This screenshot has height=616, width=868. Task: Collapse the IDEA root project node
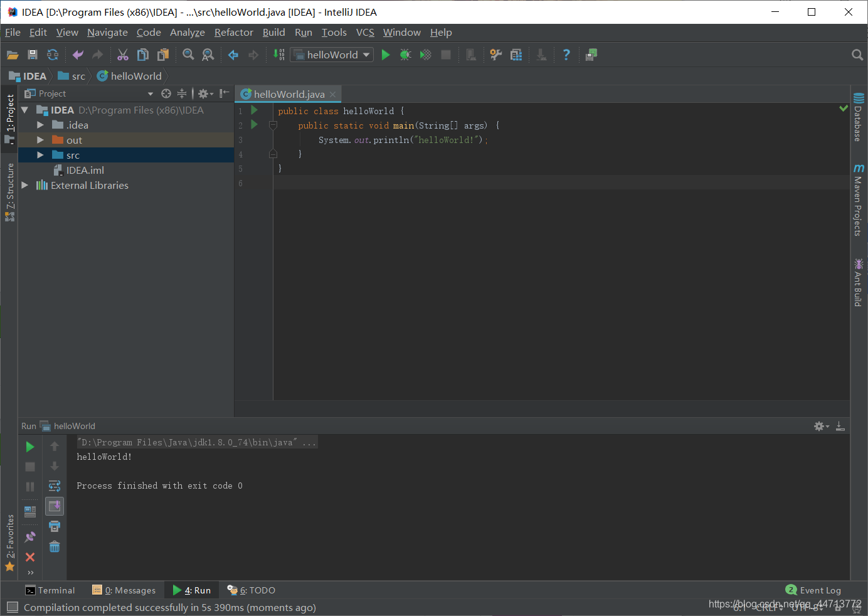pos(25,110)
